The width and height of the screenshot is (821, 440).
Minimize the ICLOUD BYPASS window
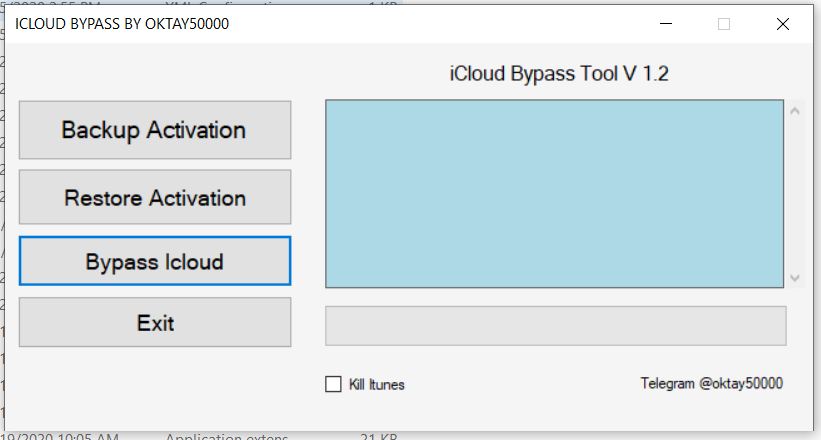(665, 24)
